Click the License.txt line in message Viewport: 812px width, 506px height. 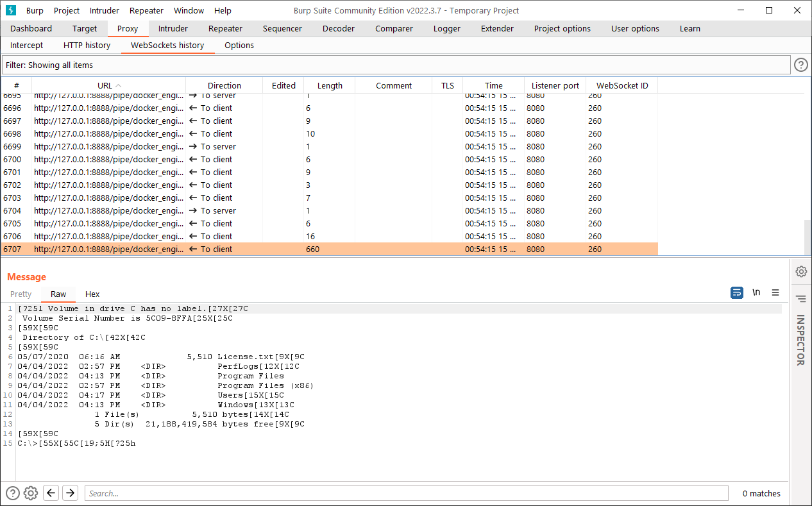click(x=161, y=357)
